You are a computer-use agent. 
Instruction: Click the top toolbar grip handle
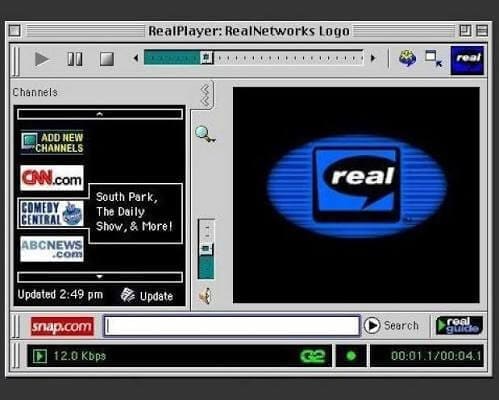pyautogui.click(x=16, y=61)
